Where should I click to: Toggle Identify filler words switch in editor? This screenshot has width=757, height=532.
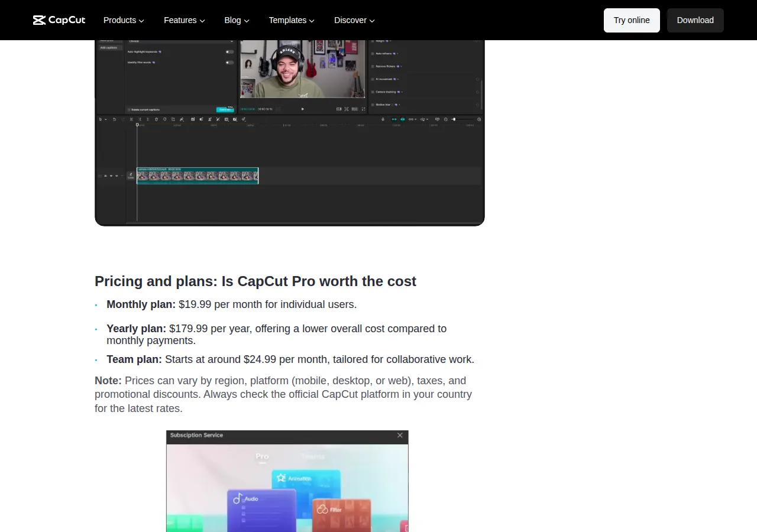click(229, 63)
